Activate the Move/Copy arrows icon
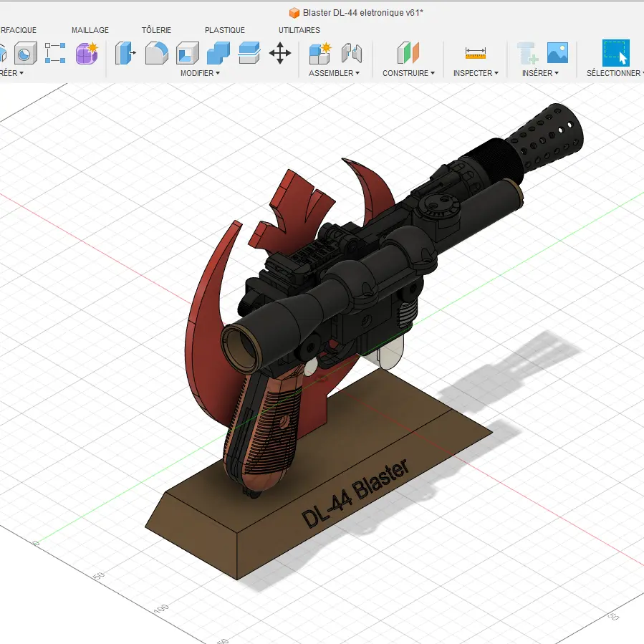 point(280,53)
